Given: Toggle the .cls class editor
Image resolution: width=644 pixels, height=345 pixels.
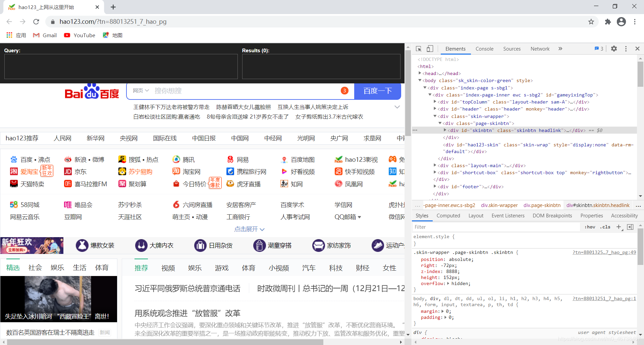Looking at the screenshot, I should tap(605, 227).
